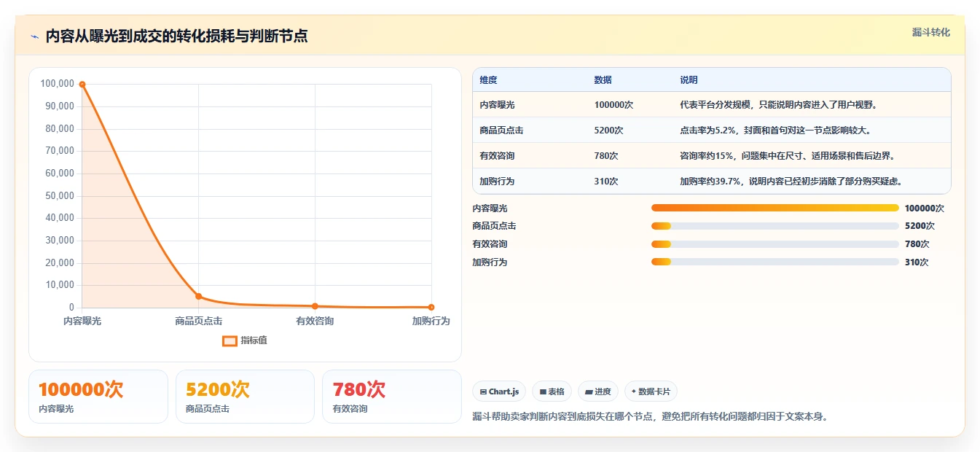The image size is (980, 452).
Task: Click the 加购行为 label beside the progress bar
Action: (490, 262)
